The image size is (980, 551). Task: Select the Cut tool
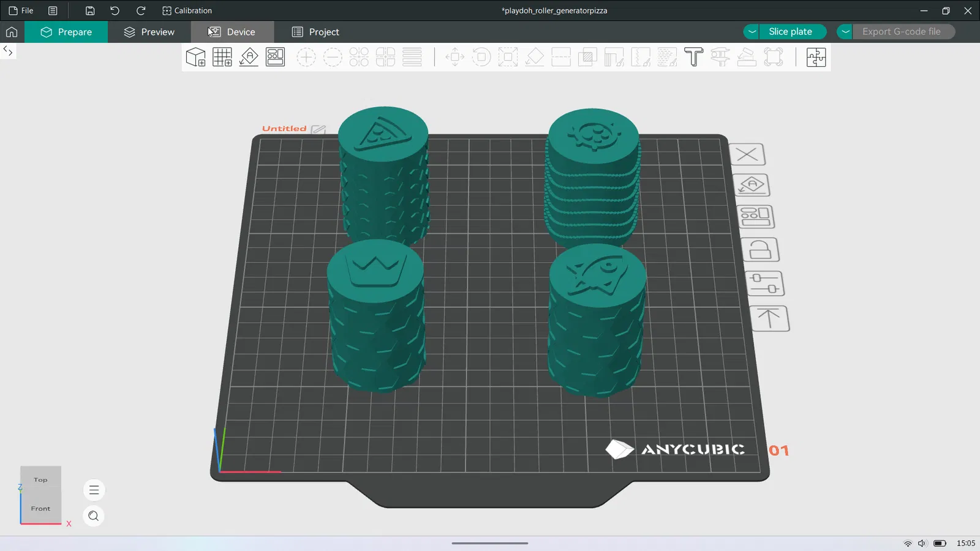point(561,57)
